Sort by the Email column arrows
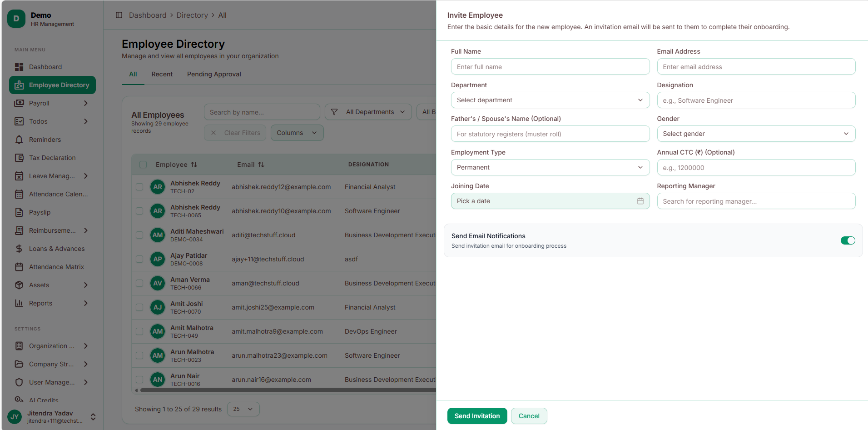The height and width of the screenshot is (430, 868). click(x=261, y=165)
